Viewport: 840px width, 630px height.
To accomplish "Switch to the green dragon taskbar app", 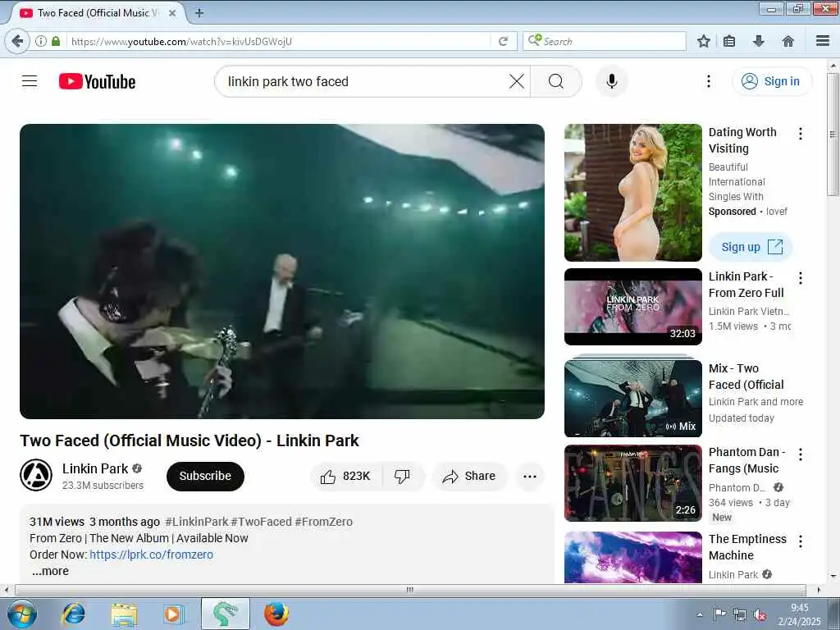I will 225,614.
